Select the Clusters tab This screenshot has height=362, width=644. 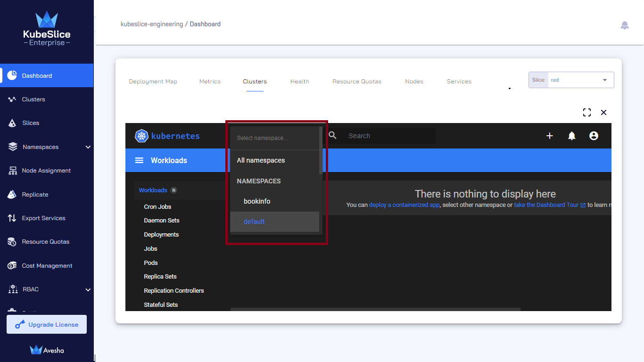[x=255, y=82]
